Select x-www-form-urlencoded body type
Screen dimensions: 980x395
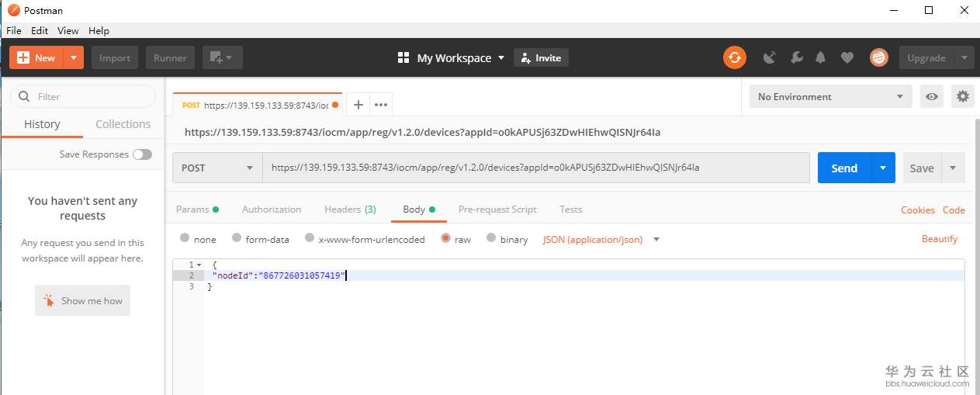pos(310,238)
